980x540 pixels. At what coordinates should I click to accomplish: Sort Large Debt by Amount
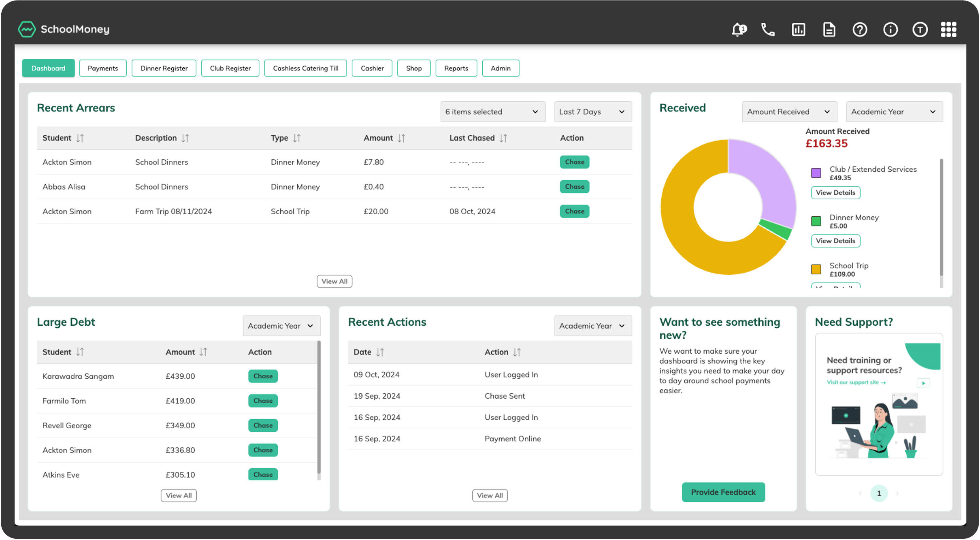[203, 352]
